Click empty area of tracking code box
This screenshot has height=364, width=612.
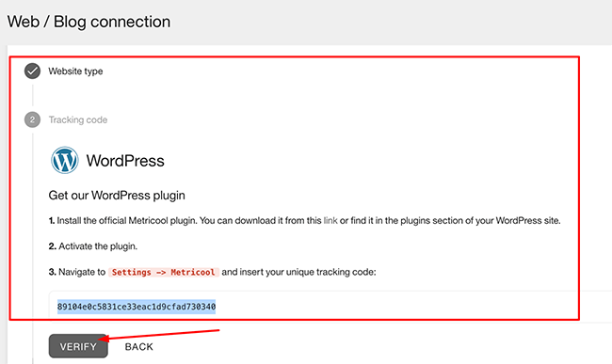391,307
